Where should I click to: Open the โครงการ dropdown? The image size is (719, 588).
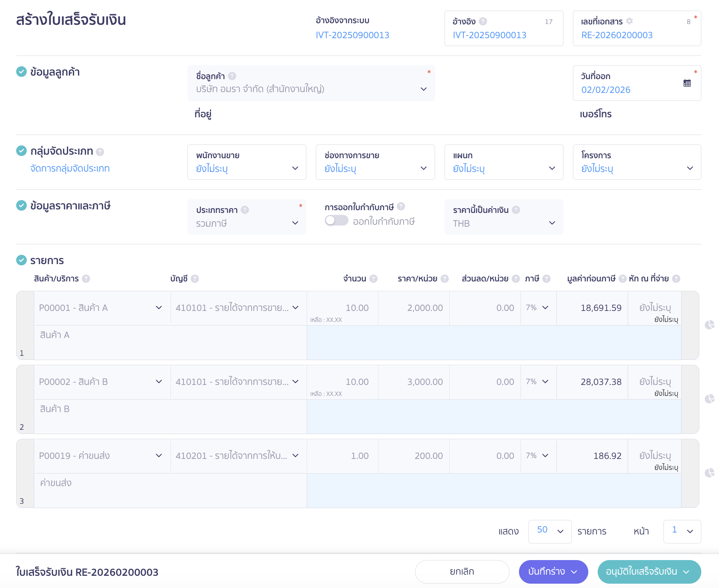click(x=636, y=162)
